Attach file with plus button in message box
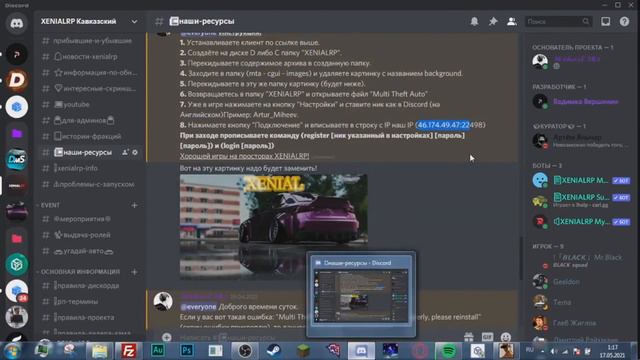640x360 pixels. pos(167,337)
